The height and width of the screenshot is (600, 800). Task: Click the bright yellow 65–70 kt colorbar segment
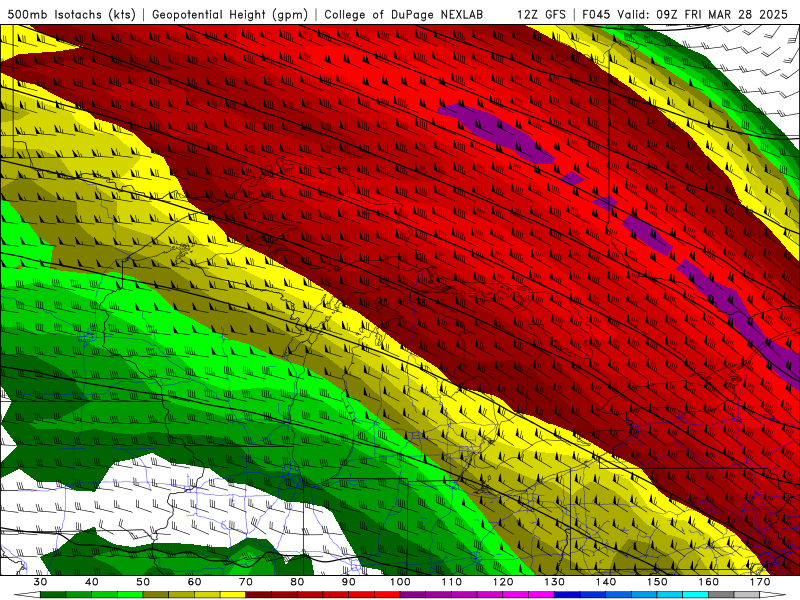coord(233,595)
